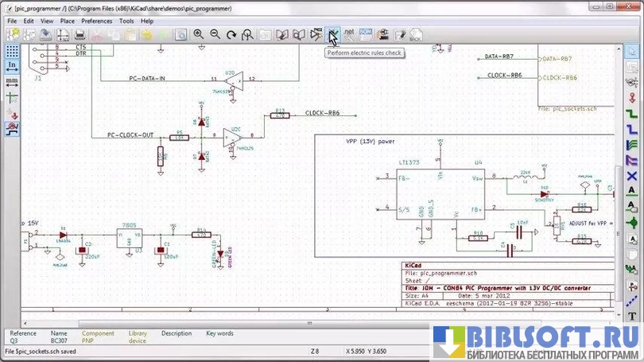The image size is (644, 362).
Task: Select the No-connect flag X tool
Action: pyautogui.click(x=633, y=175)
